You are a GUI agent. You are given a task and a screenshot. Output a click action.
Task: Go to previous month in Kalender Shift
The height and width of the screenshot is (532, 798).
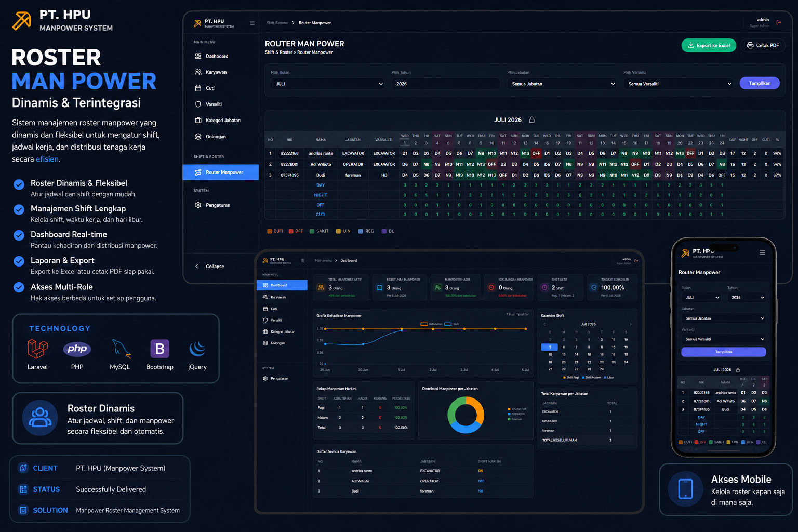coord(544,324)
